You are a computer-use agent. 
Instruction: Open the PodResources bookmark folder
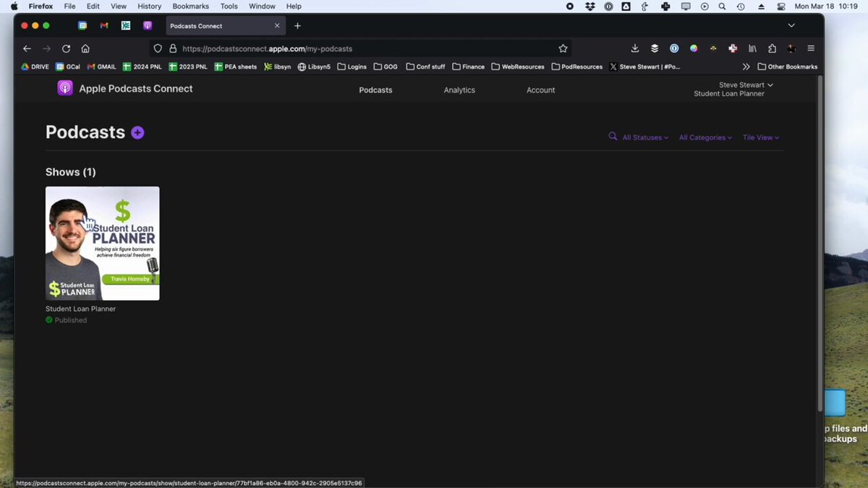576,67
